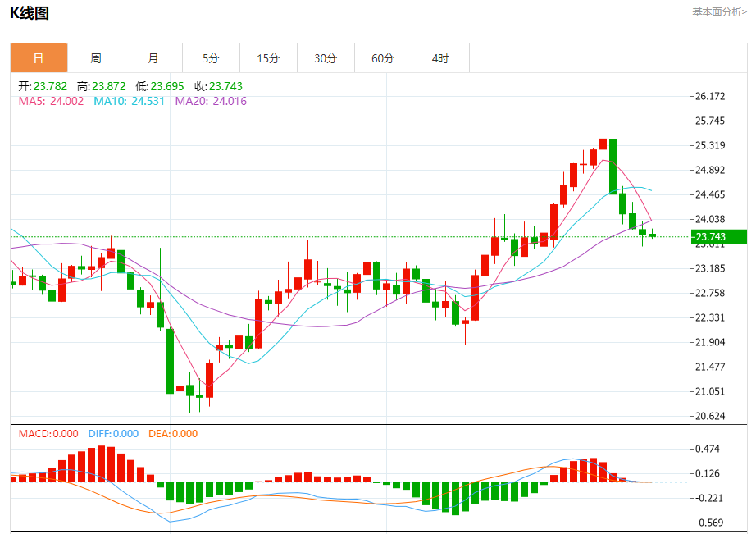Image resolution: width=756 pixels, height=534 pixels.
Task: Click the 开:23.782 open price value
Action: click(43, 86)
